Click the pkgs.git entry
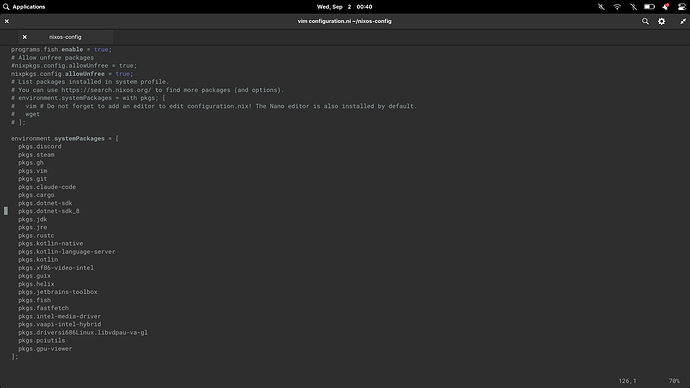Screen dimensions: 690x388 (x=33, y=179)
